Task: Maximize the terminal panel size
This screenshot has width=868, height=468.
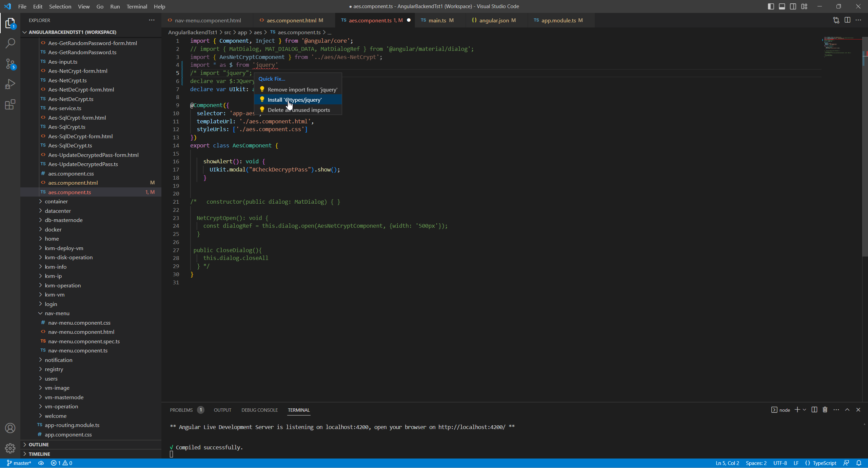Action: pos(847,410)
